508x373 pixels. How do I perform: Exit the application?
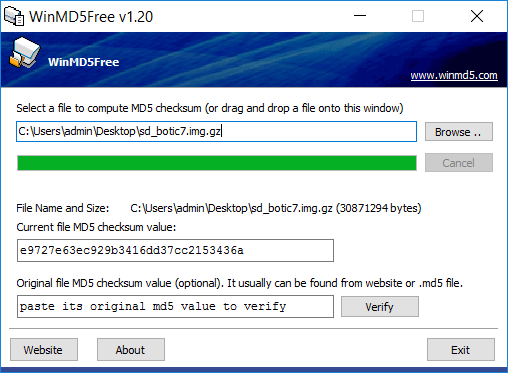(460, 350)
